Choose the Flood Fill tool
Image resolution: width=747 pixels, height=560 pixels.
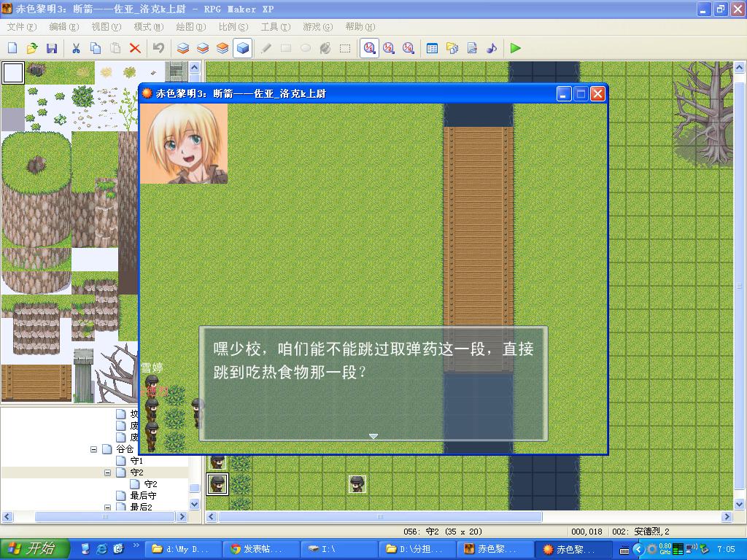tap(325, 48)
